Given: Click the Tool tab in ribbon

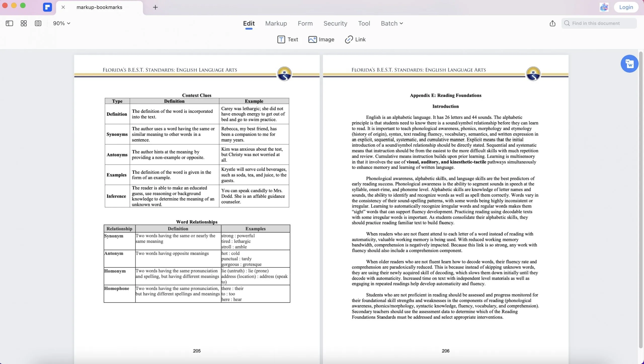Looking at the screenshot, I should coord(364,23).
